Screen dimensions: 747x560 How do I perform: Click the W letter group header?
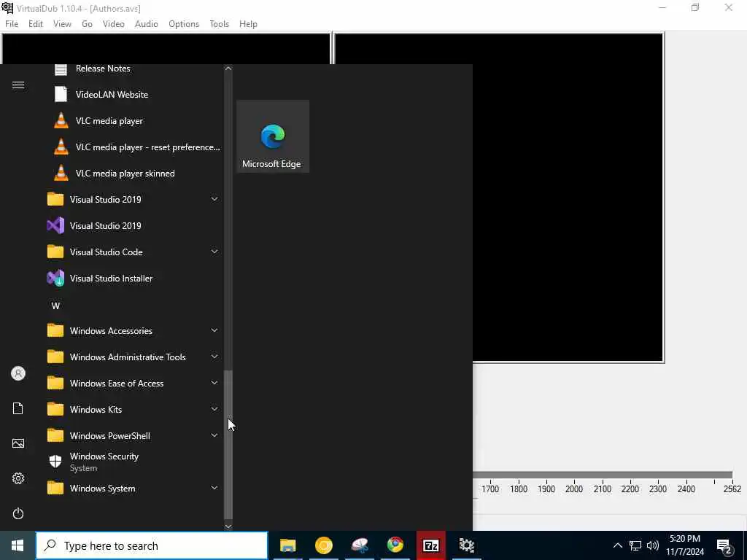(x=55, y=306)
